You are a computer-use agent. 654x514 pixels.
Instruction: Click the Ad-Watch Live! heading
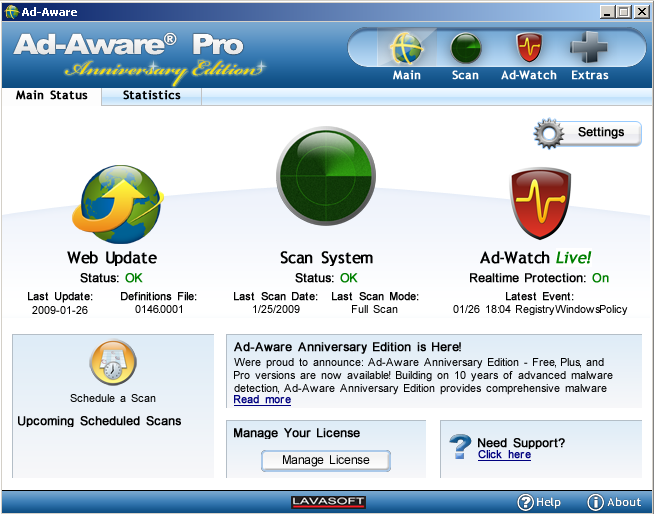point(536,258)
